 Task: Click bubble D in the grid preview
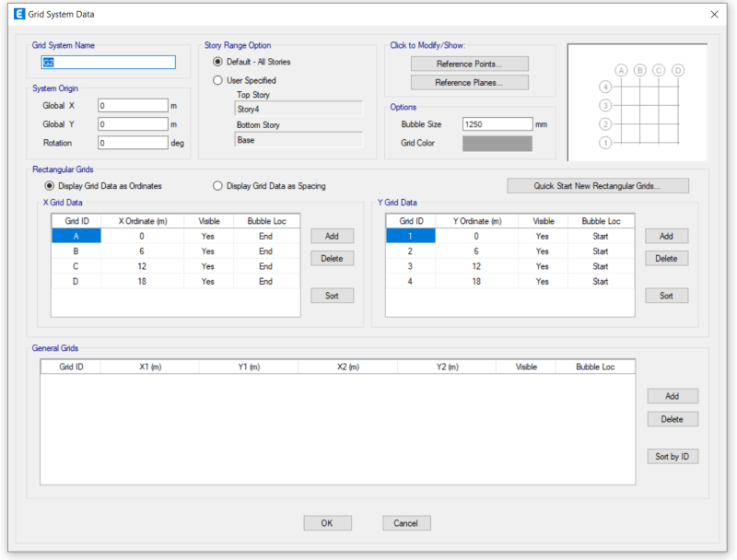point(678,71)
